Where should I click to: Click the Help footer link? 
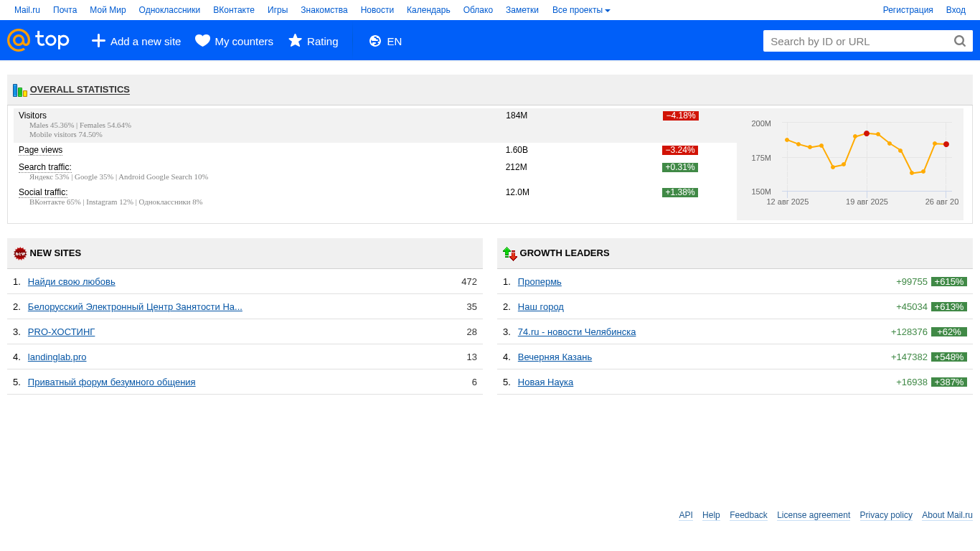711,515
